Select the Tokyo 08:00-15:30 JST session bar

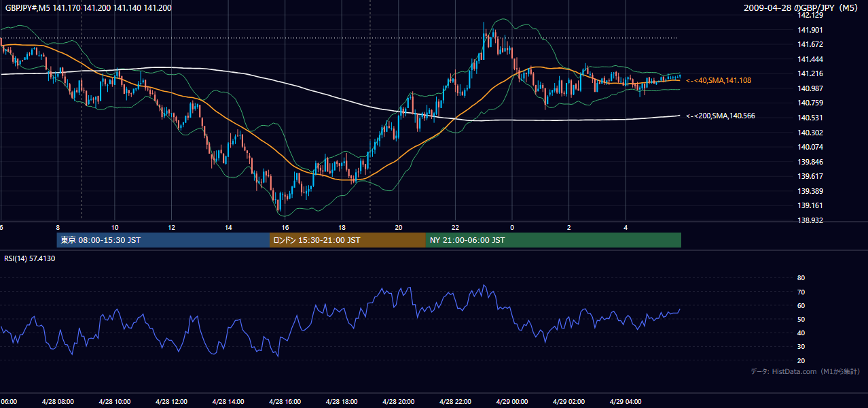coord(163,240)
